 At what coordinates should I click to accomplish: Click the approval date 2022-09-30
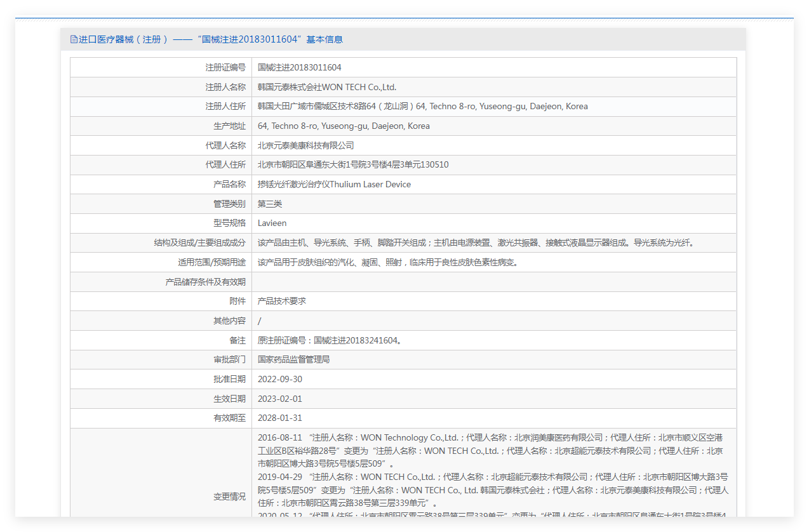click(x=279, y=379)
